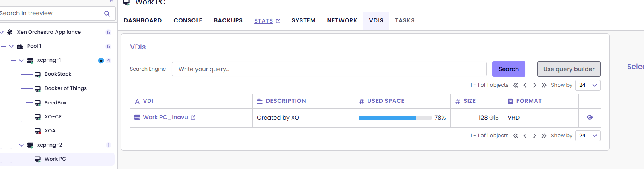This screenshot has width=644, height=169.
Task: Open bottom Show by dropdown
Action: pyautogui.click(x=588, y=136)
